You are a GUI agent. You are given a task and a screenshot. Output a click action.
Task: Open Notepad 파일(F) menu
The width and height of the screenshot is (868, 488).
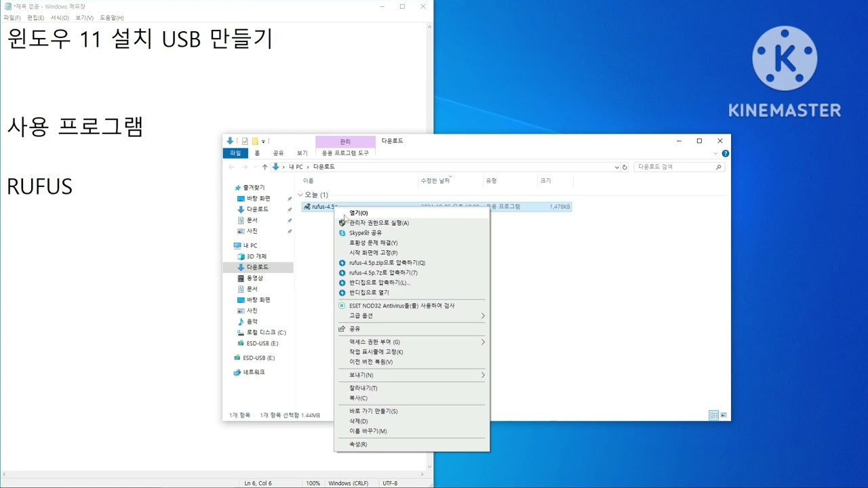pos(12,18)
